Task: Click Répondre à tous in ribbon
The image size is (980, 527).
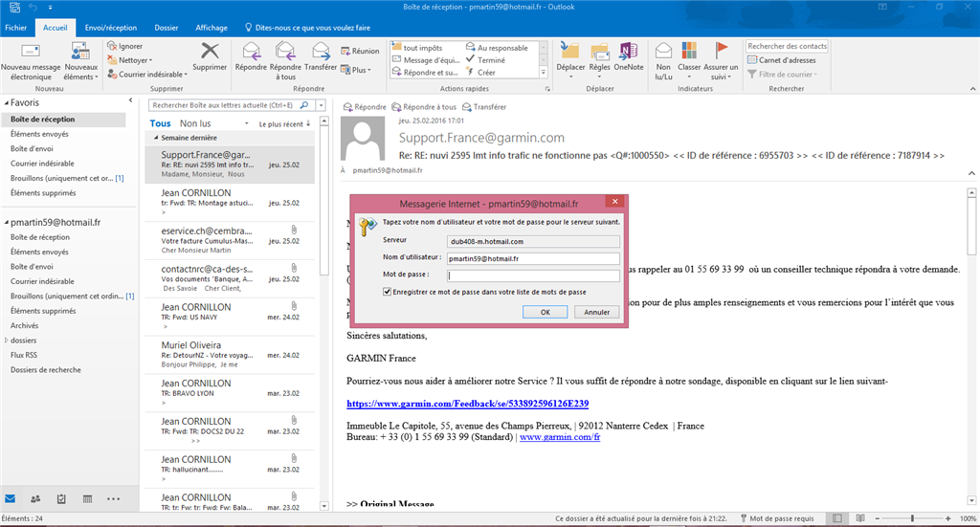Action: click(285, 61)
